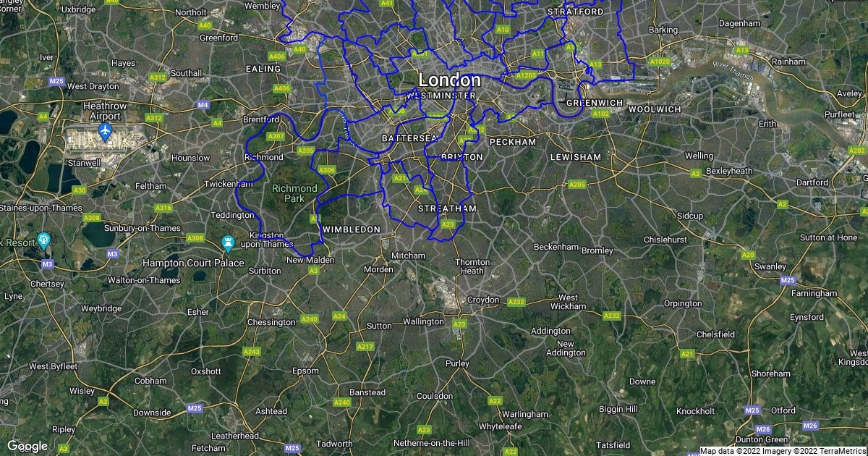Click the London city label

coord(449,80)
